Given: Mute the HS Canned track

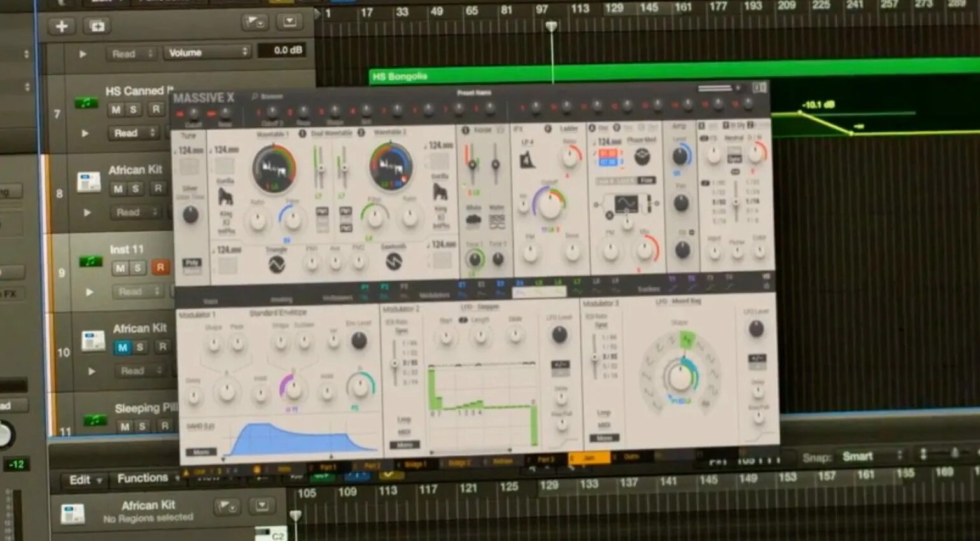Looking at the screenshot, I should coord(116,109).
